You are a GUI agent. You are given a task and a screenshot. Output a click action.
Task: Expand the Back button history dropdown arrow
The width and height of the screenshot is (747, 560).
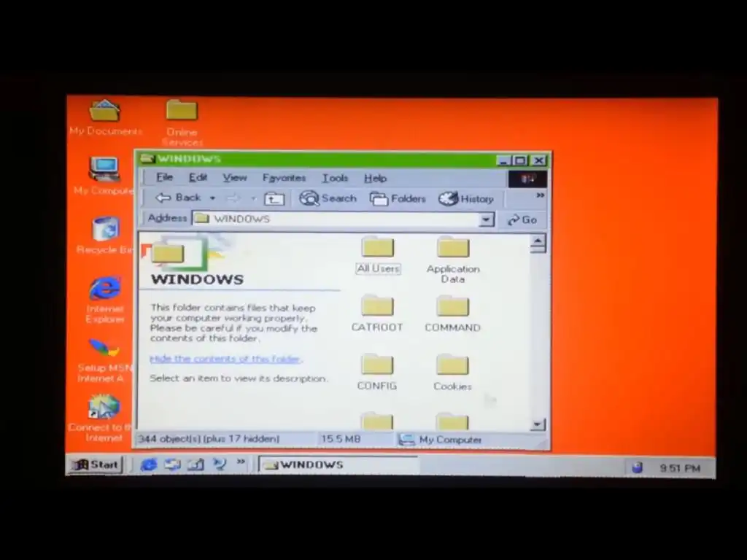point(212,198)
